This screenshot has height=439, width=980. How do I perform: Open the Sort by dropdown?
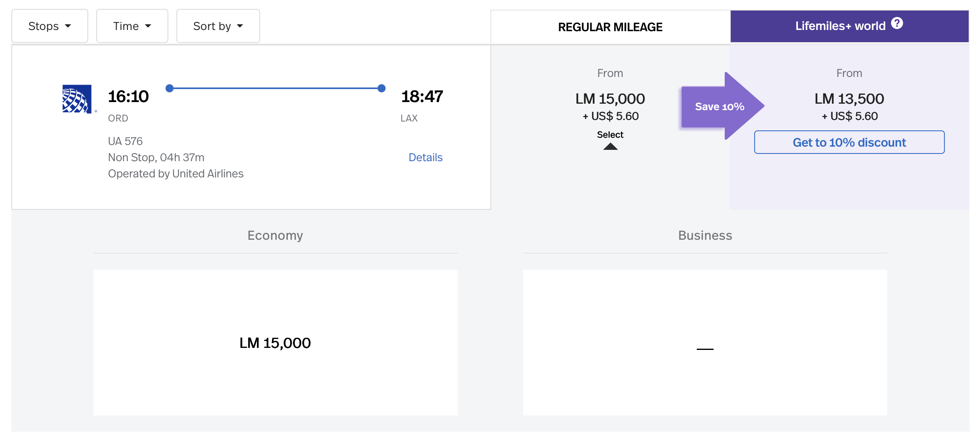[x=218, y=26]
